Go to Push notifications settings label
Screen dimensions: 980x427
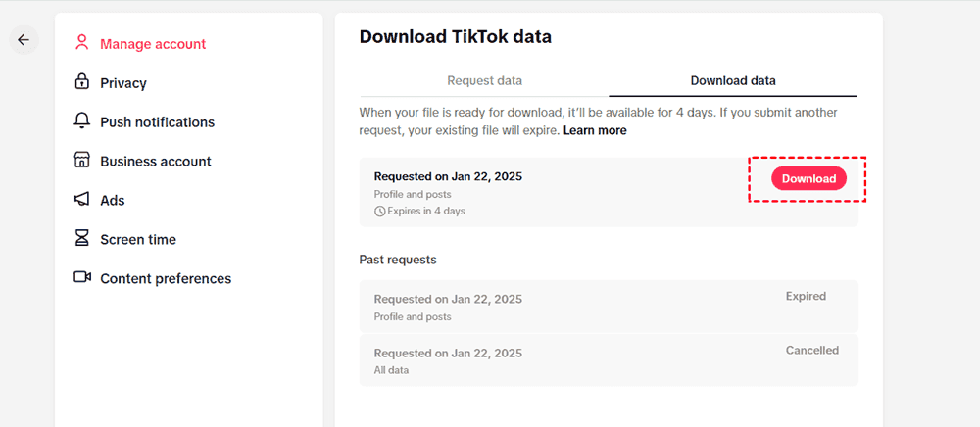[x=157, y=122]
